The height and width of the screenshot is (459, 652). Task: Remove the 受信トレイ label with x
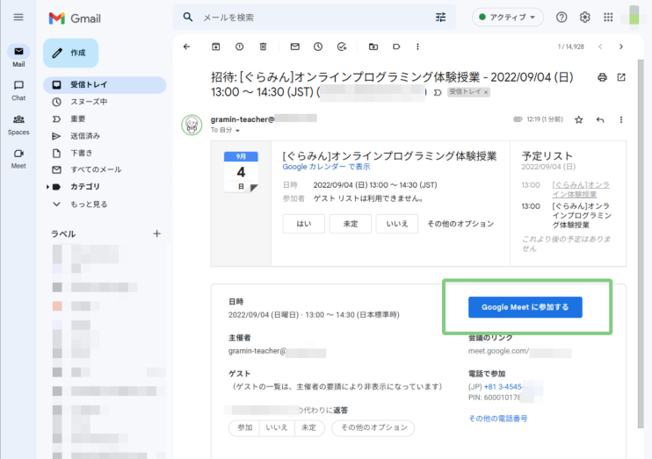486,92
